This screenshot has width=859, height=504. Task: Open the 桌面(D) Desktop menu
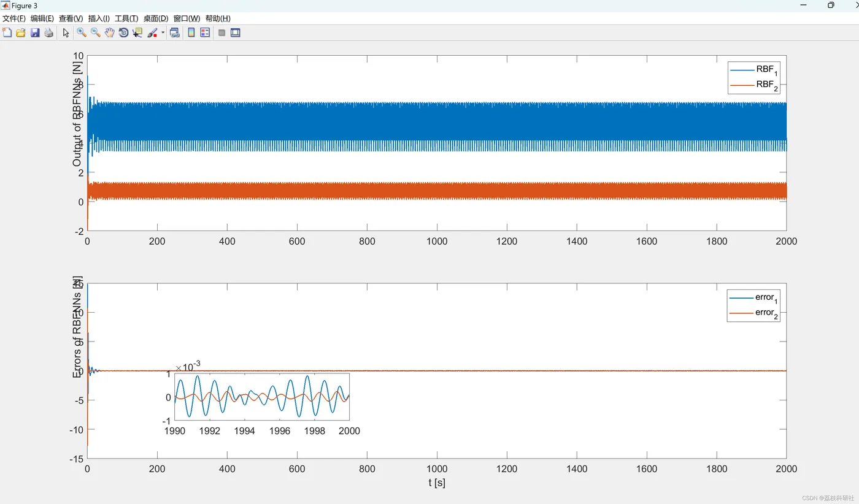[156, 18]
